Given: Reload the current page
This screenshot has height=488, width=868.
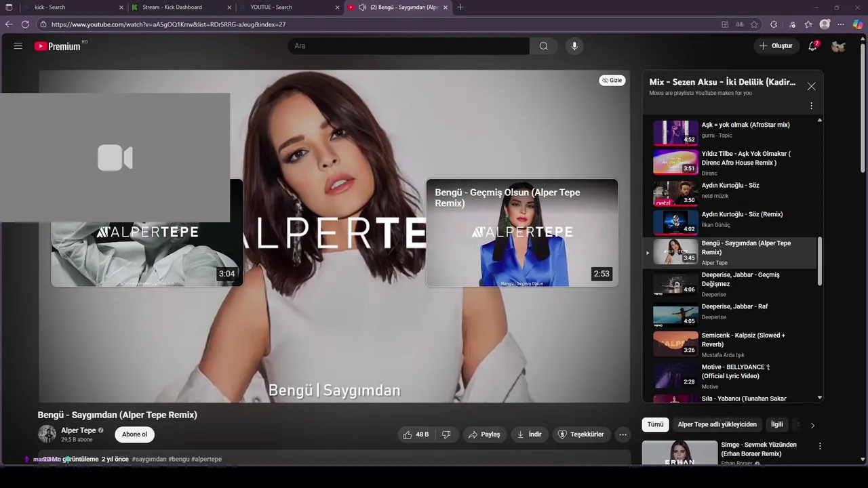Looking at the screenshot, I should click(25, 24).
